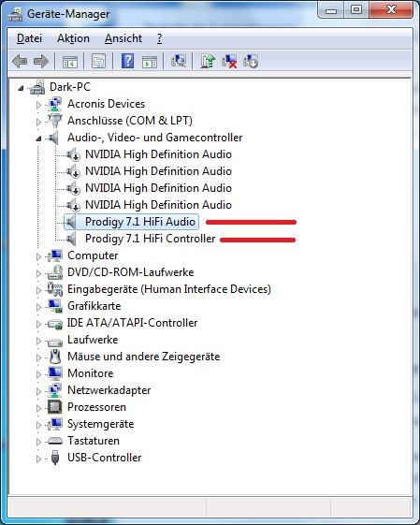Scan for hardware changes icon

pyautogui.click(x=179, y=61)
